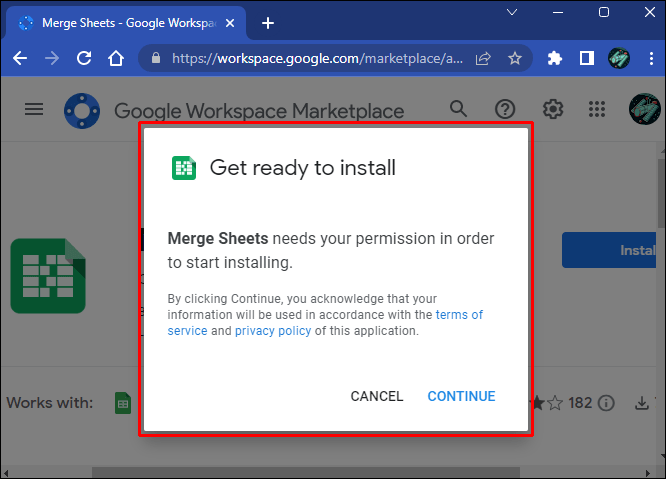The width and height of the screenshot is (666, 479).
Task: Toggle the Chrome side panel
Action: click(587, 58)
